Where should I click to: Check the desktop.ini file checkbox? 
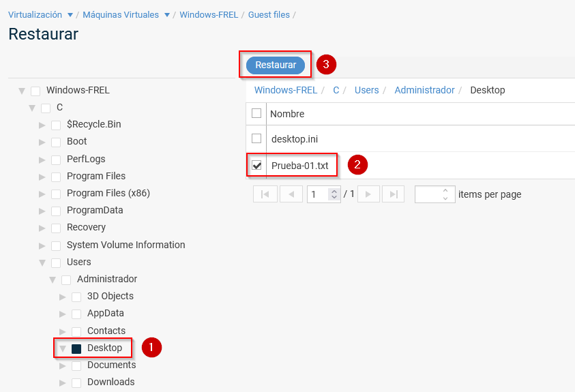click(256, 138)
